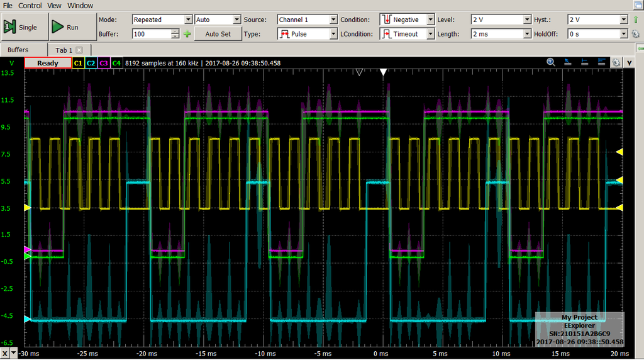This screenshot has height=360, width=644.
Task: Open the Condition dropdown showing Negative
Action: pyautogui.click(x=407, y=20)
